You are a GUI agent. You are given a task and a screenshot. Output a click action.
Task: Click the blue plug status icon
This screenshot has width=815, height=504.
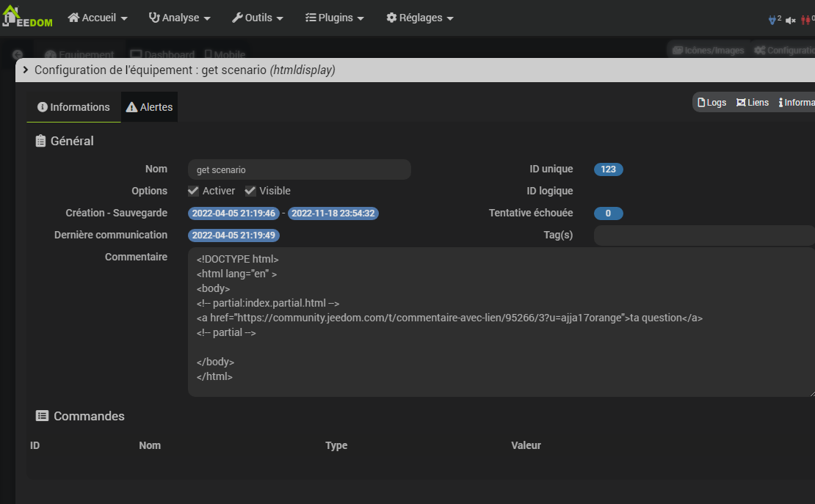pyautogui.click(x=772, y=20)
